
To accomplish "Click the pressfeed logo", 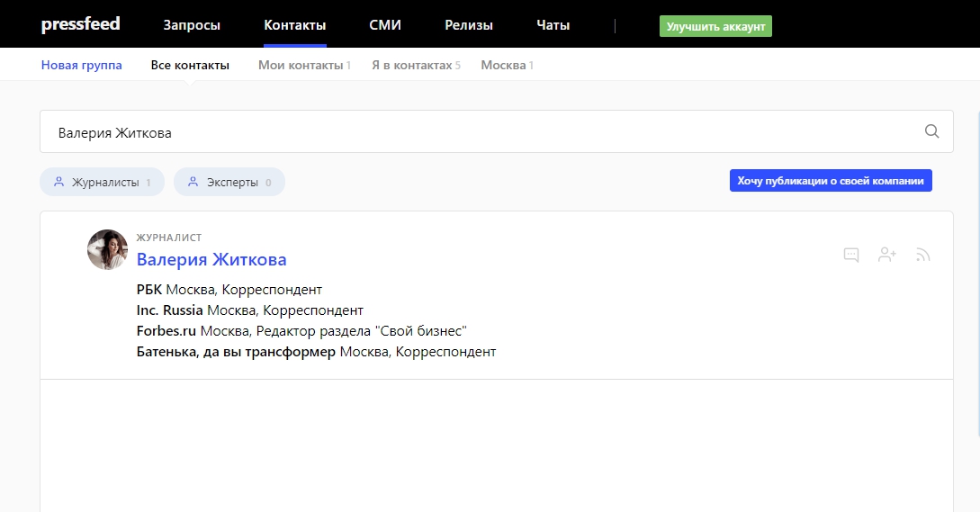I will (80, 24).
